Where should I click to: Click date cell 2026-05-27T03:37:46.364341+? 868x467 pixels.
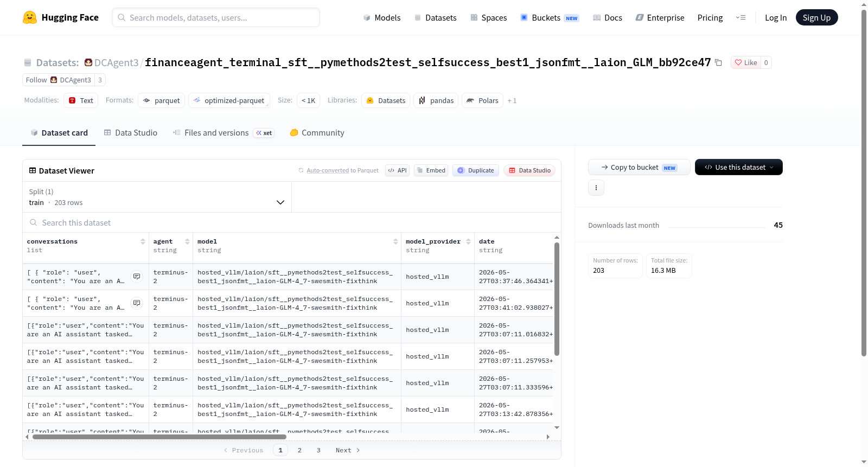click(516, 277)
